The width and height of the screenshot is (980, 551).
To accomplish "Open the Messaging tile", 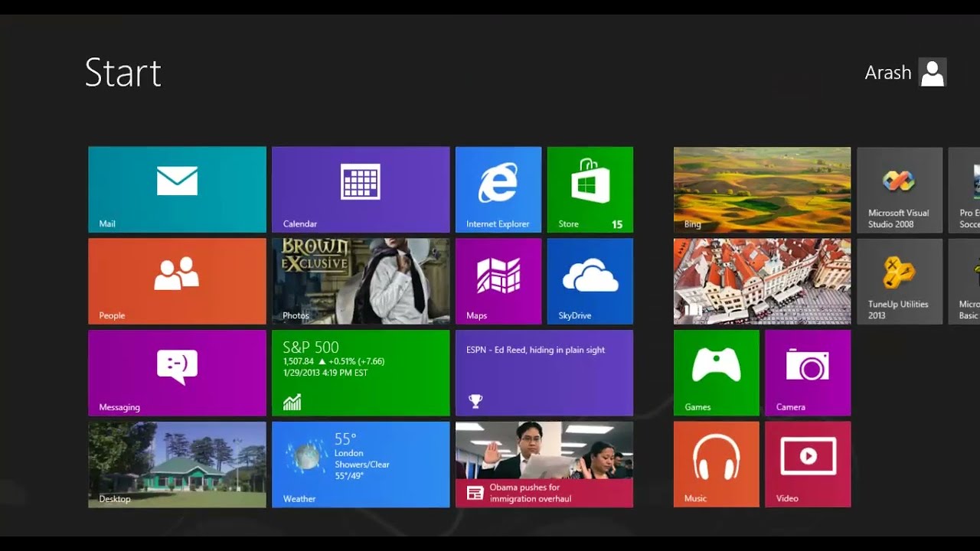I will click(x=177, y=373).
